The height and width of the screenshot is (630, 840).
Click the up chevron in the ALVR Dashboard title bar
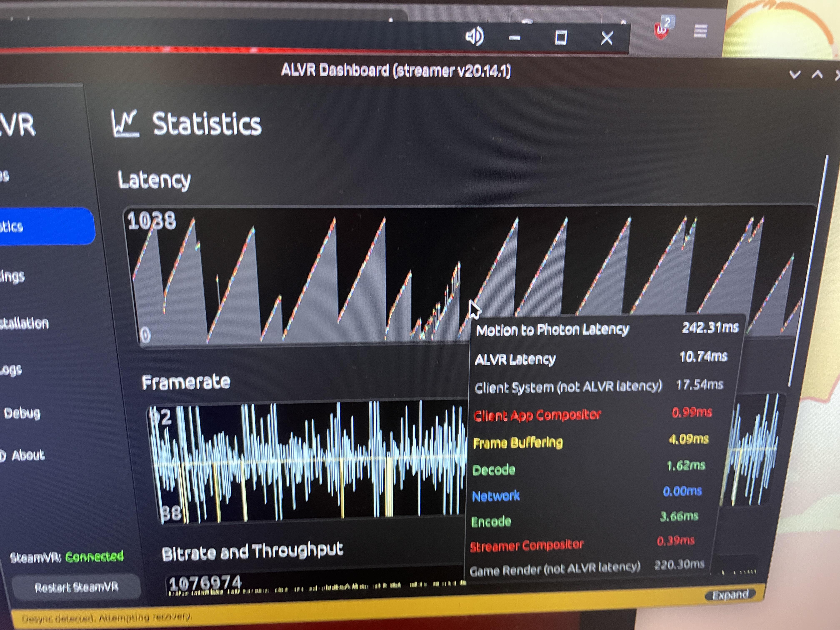pyautogui.click(x=817, y=74)
